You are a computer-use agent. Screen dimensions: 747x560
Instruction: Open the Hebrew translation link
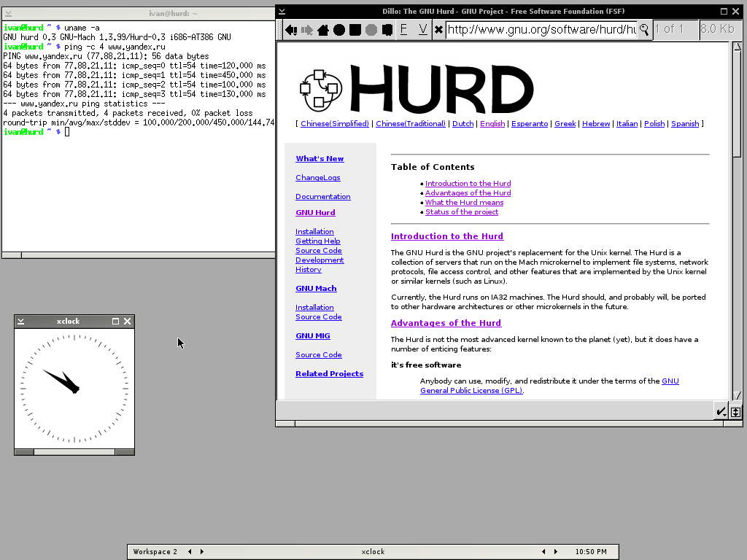596,124
